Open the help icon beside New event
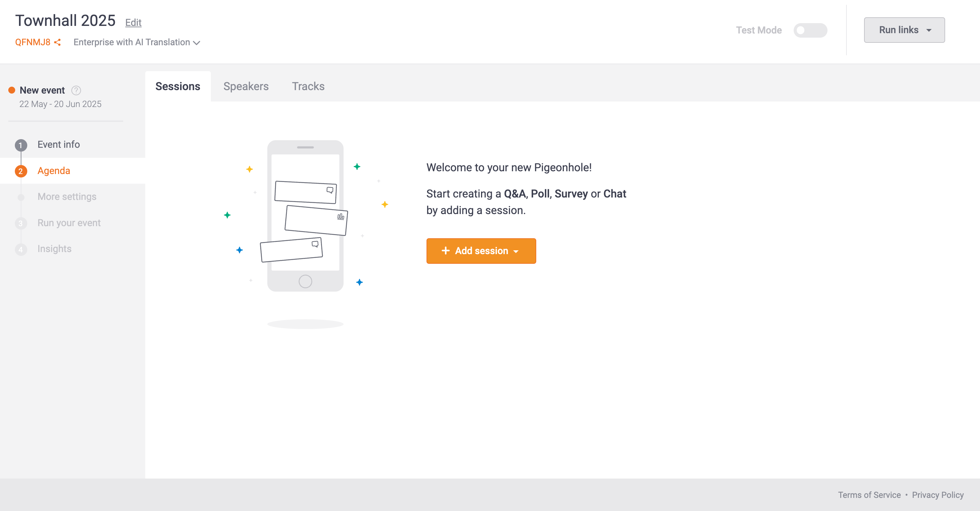The image size is (980, 511). coord(76,90)
